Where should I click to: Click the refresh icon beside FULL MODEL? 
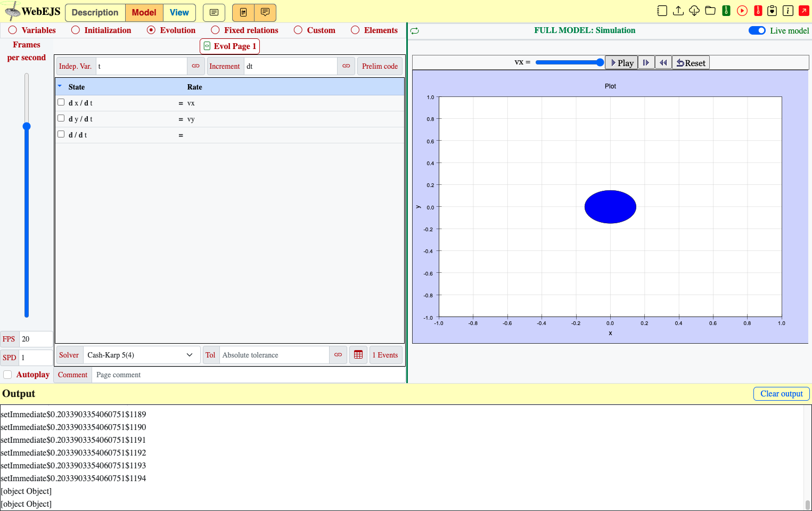click(415, 31)
